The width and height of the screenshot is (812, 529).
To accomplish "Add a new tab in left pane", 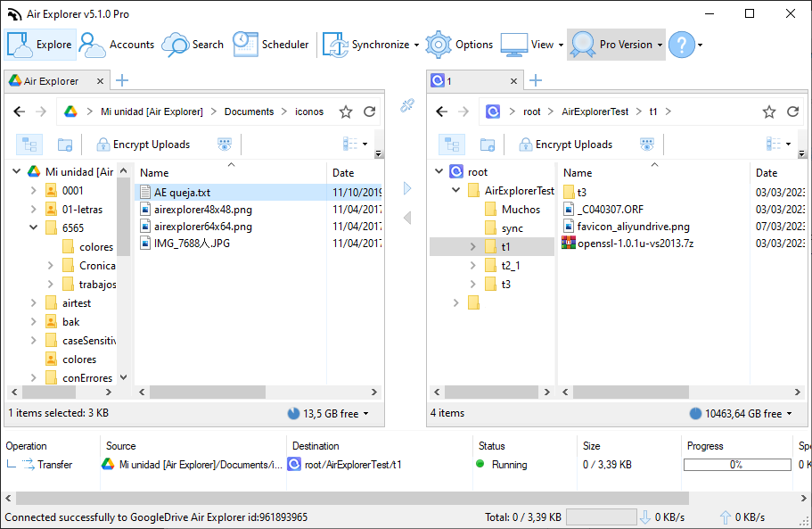I will coord(122,80).
